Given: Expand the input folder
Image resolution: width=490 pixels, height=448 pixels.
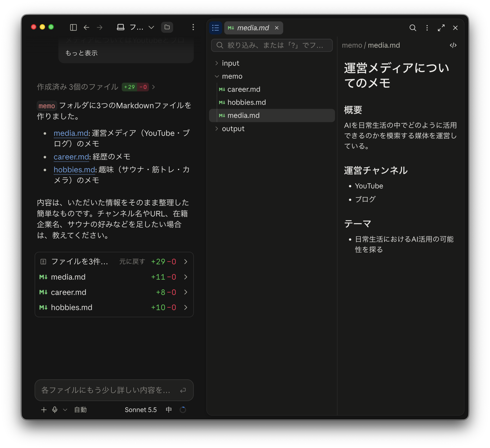Looking at the screenshot, I should (272, 63).
